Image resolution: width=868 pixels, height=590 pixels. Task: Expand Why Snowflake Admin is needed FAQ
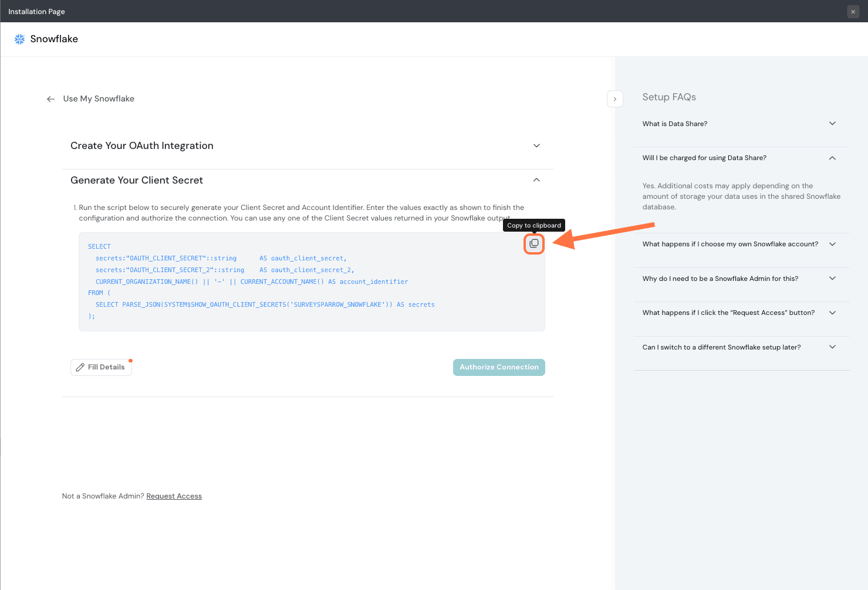[832, 279]
